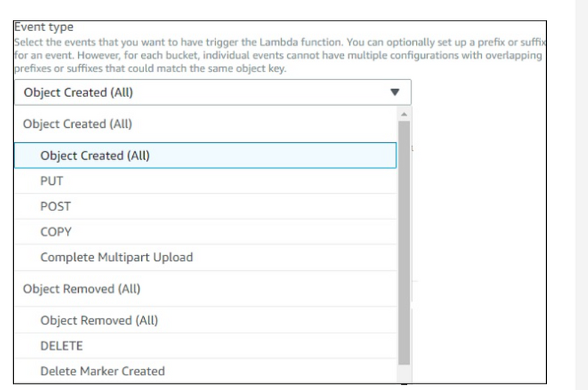Click the event selection description paragraph
The height and width of the screenshot is (390, 588).
tap(279, 55)
